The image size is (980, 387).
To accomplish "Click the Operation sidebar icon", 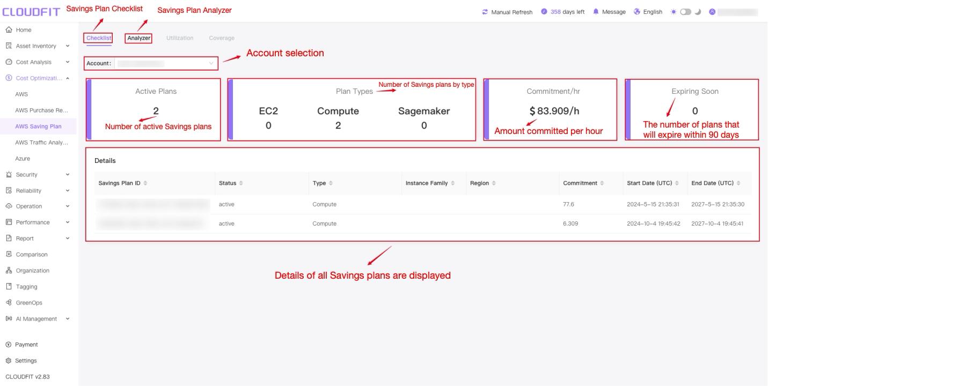I will 9,206.
